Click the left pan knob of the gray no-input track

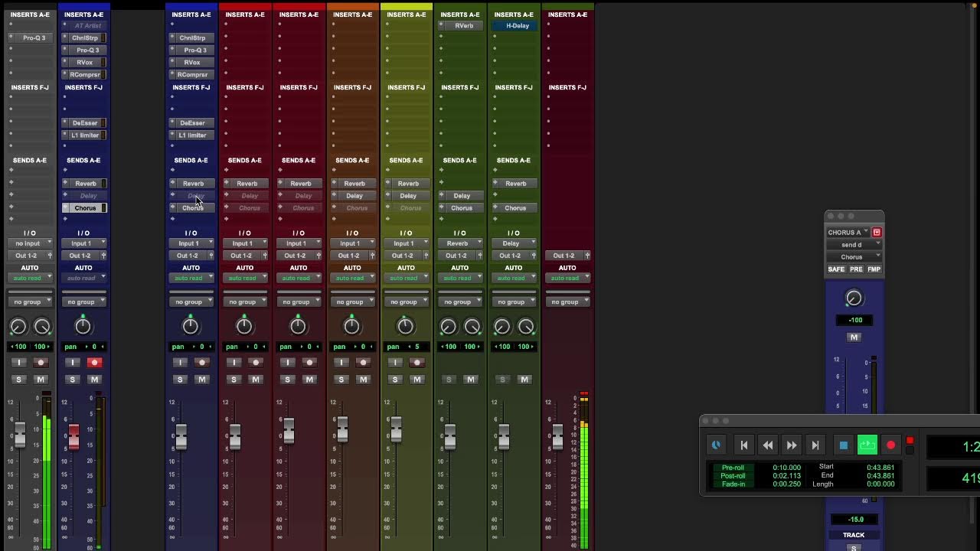[x=18, y=327]
